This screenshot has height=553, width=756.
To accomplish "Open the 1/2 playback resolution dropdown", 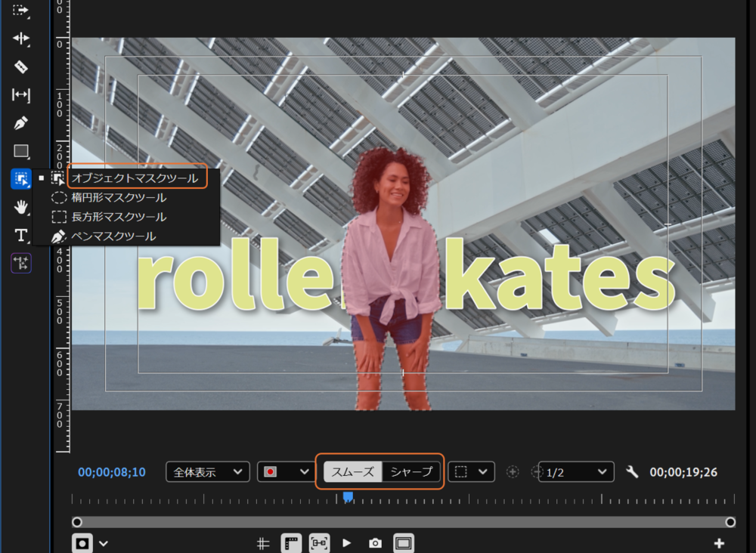I will [576, 472].
